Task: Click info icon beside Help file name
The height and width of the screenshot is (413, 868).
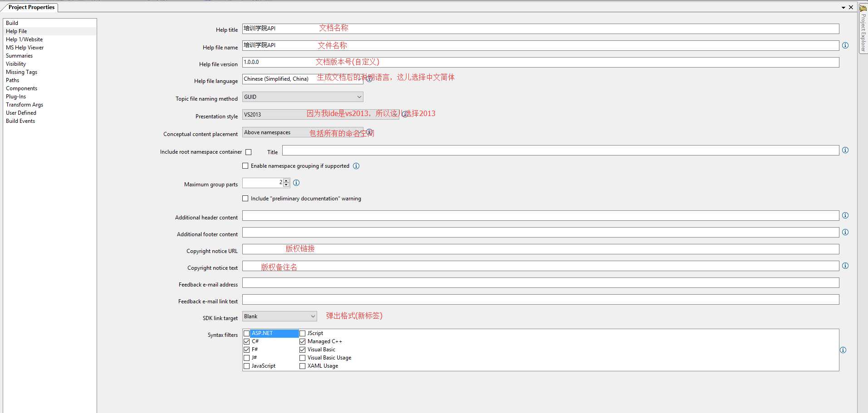Action: point(845,45)
